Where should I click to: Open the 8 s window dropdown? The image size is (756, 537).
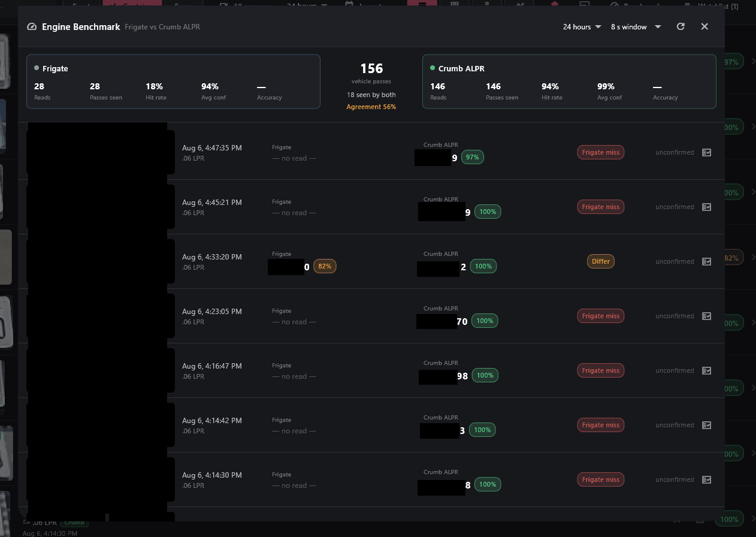click(636, 27)
